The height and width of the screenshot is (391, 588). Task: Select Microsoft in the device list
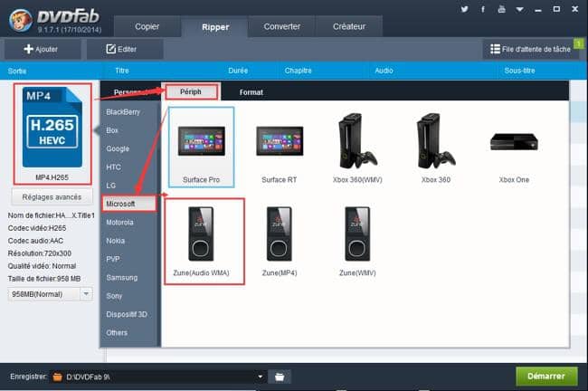[x=129, y=204]
